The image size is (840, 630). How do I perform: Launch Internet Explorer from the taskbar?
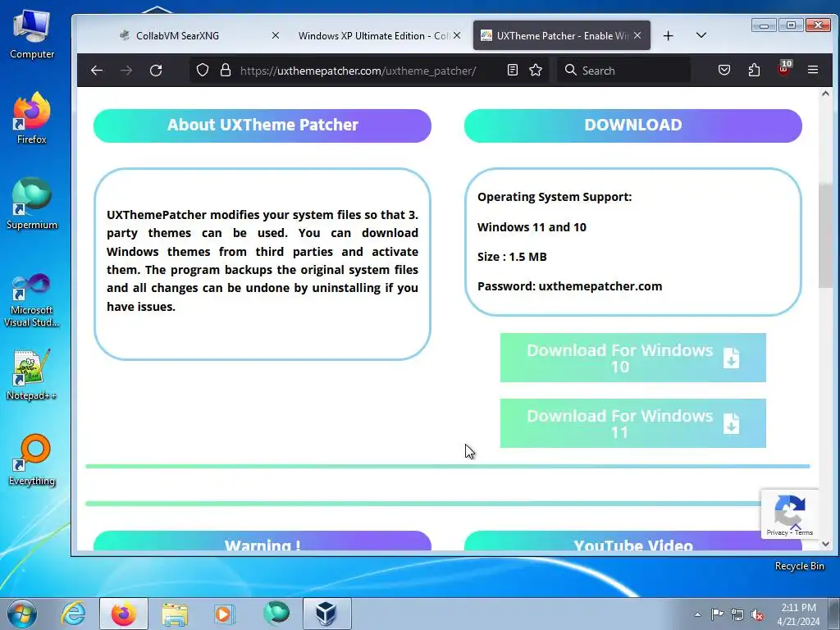pos(73,614)
